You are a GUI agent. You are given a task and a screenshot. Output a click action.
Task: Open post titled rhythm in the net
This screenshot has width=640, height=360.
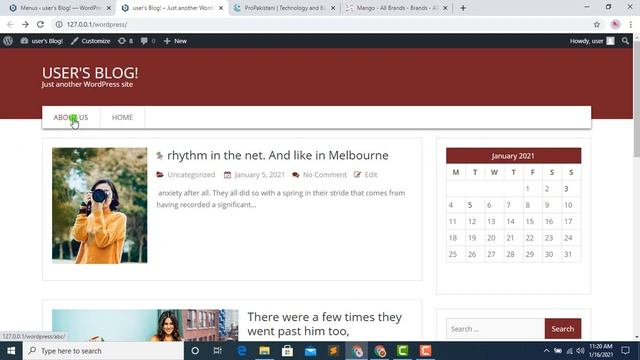278,155
